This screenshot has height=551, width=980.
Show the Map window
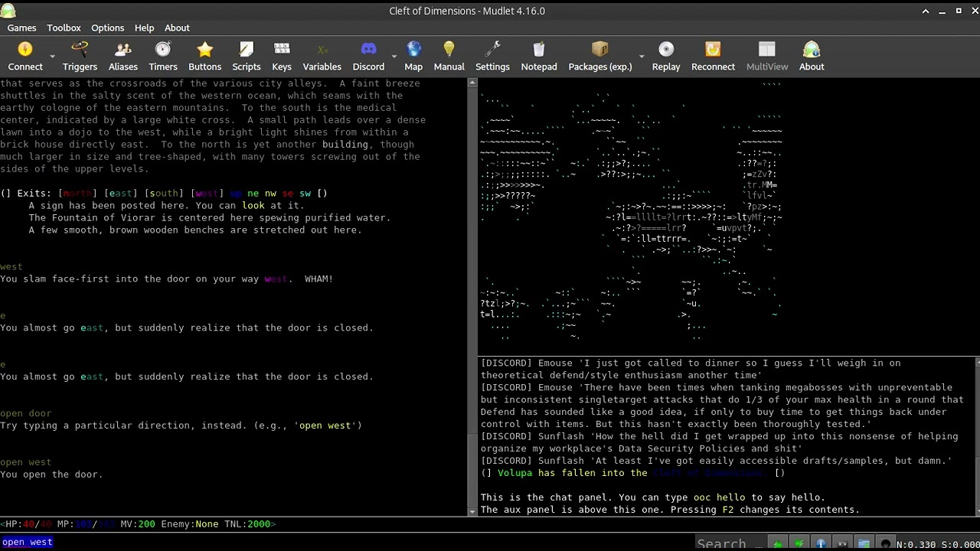tap(413, 57)
